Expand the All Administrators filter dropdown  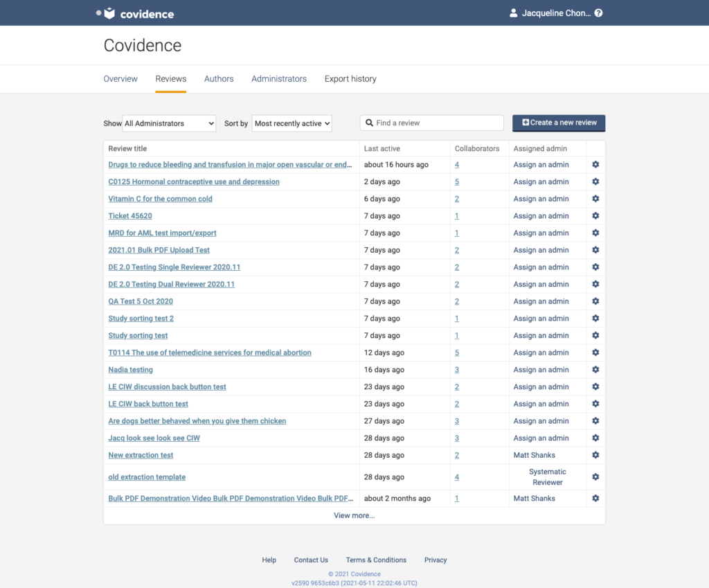tap(169, 123)
